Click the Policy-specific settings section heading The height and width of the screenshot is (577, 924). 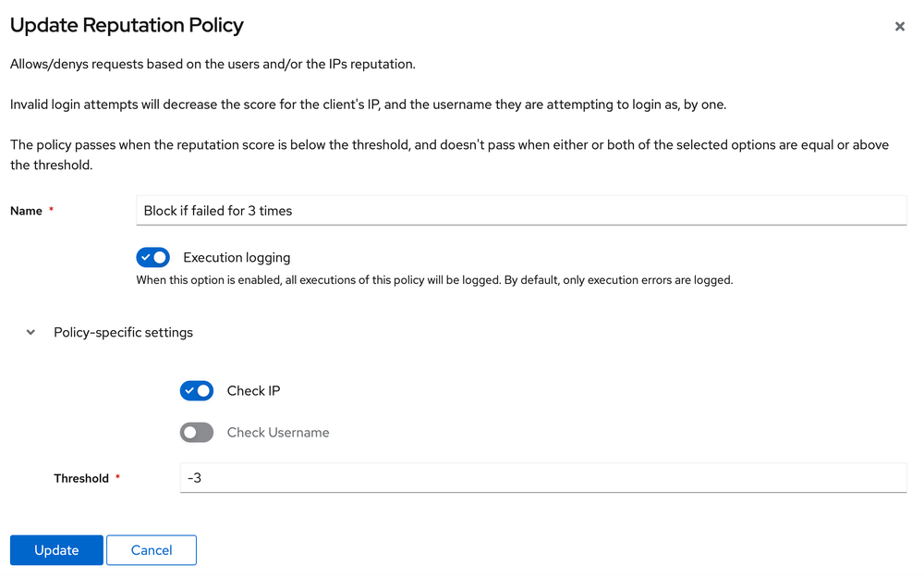click(123, 332)
